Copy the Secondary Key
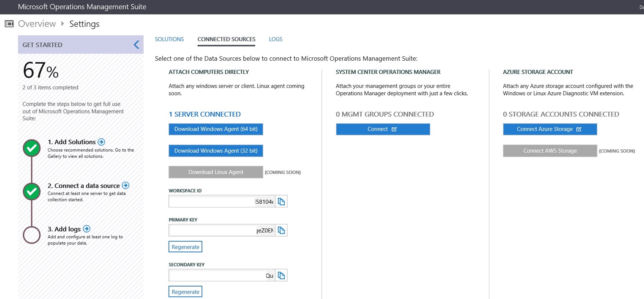 281,276
